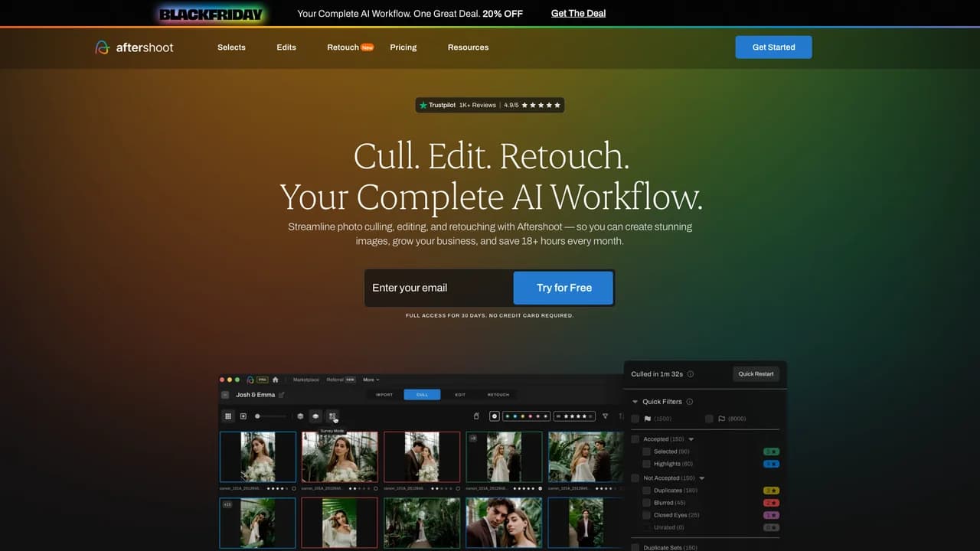Viewport: 980px width, 551px height.
Task: Tick the Closed Eyes (25) checkbox
Action: coord(647,515)
